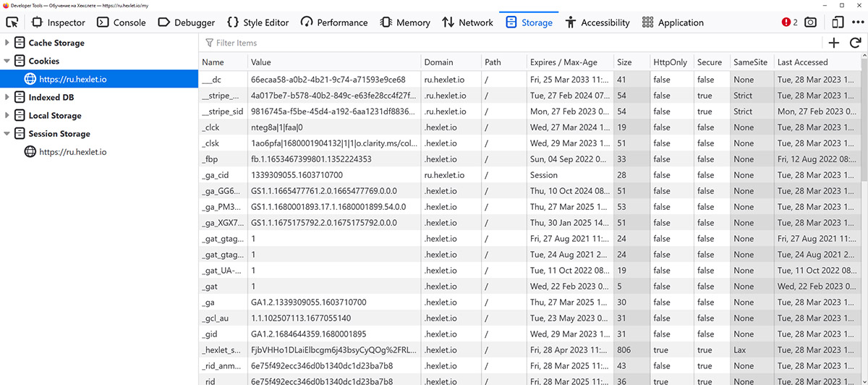Select the _gcl_au cookie name
The image size is (868, 385).
[x=216, y=318]
